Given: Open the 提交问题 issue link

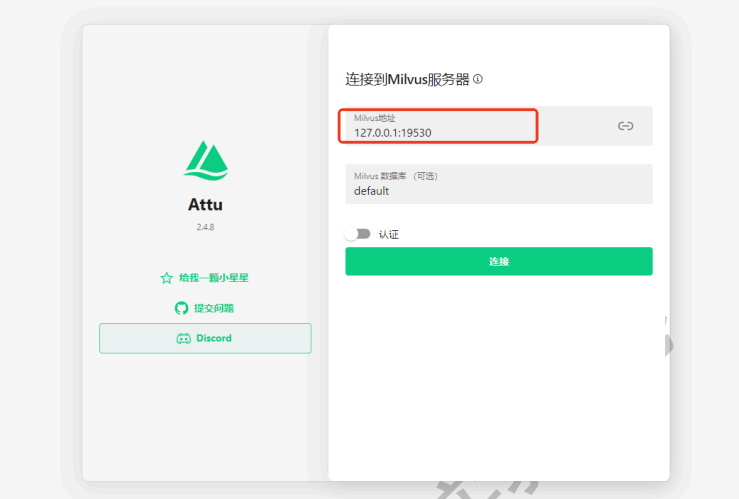Looking at the screenshot, I should click(214, 308).
